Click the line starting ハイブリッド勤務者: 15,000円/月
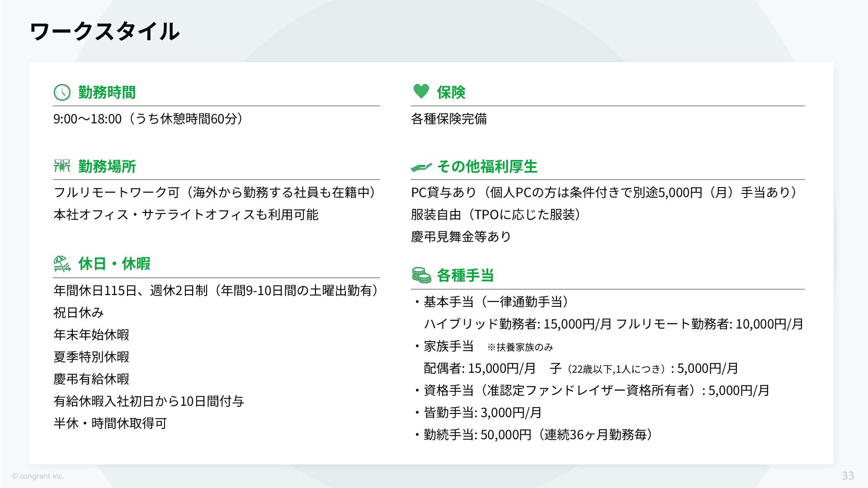Viewport: 868px width, 488px height. (x=613, y=324)
